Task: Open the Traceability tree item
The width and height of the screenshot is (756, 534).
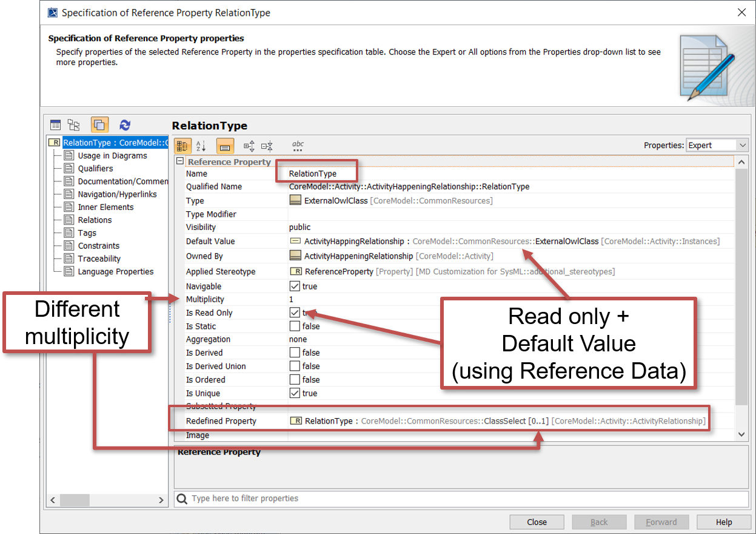Action: click(99, 259)
